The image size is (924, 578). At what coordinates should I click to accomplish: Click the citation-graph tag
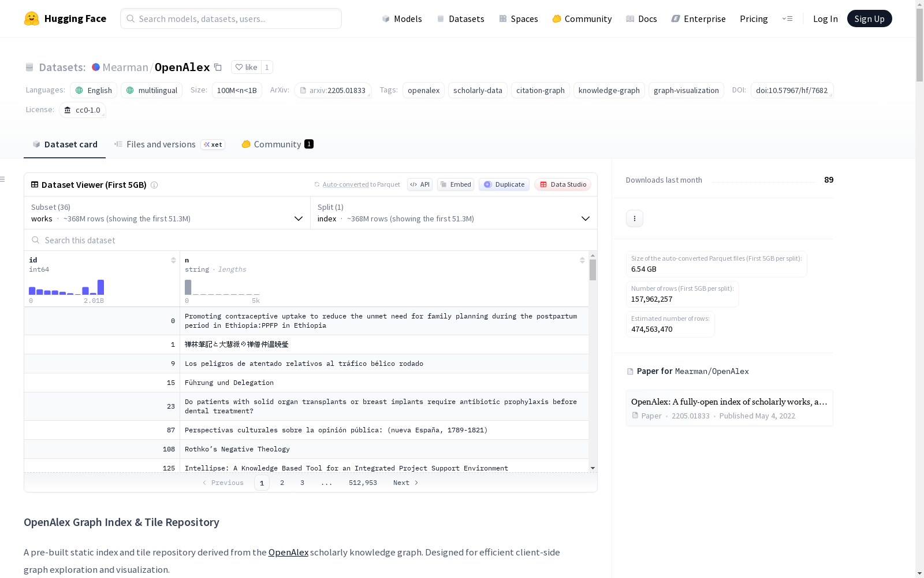[541, 90]
